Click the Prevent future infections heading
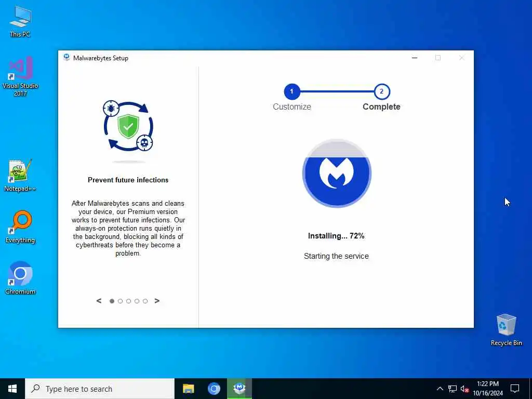Screen dimensions: 532x399 (128, 180)
